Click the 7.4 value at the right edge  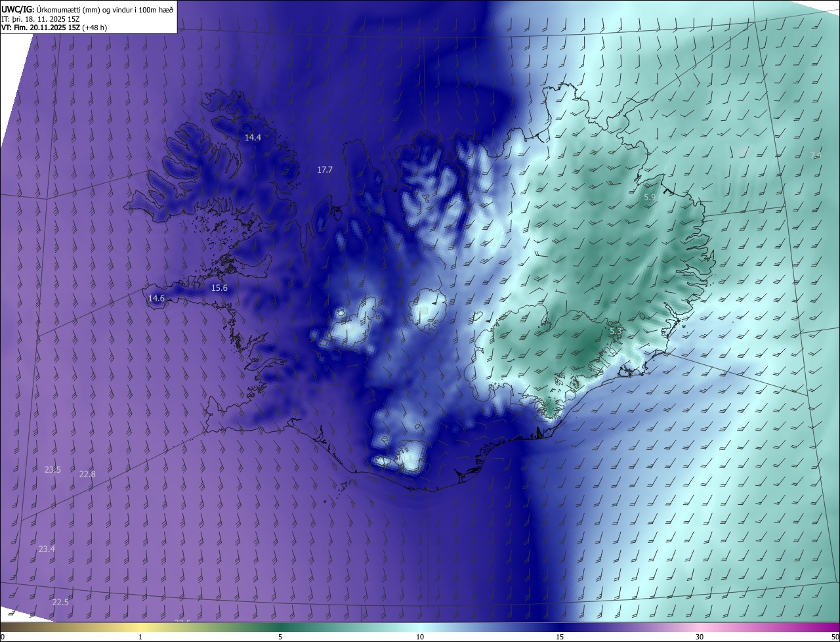(x=816, y=156)
